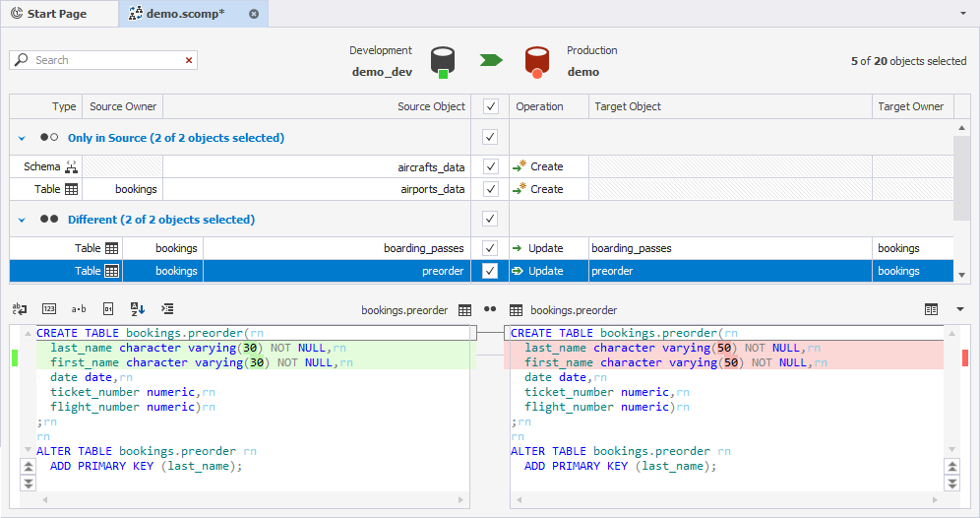
Task: Collapse the Only in Source group
Action: pos(22,138)
